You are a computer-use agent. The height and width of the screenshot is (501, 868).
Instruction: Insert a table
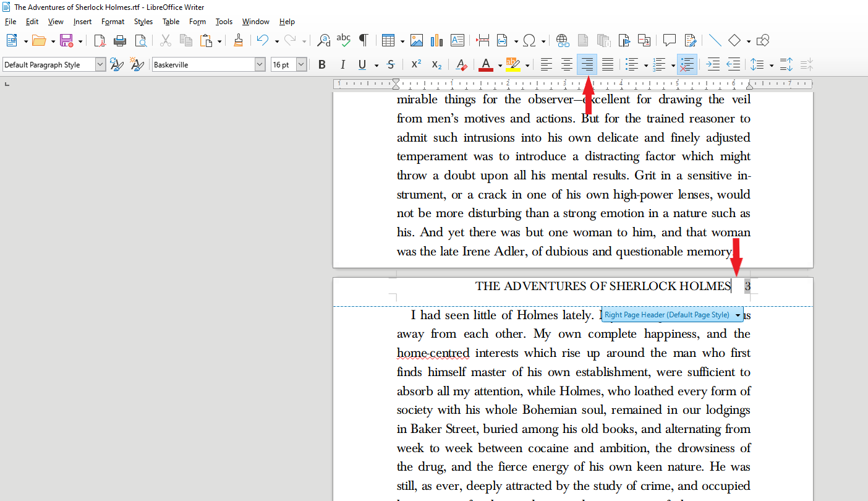pos(388,41)
